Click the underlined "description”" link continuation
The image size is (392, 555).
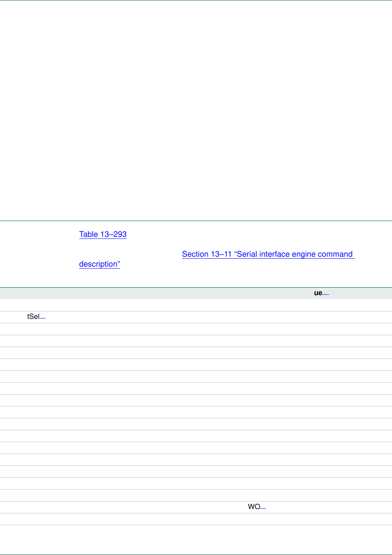[x=99, y=264]
